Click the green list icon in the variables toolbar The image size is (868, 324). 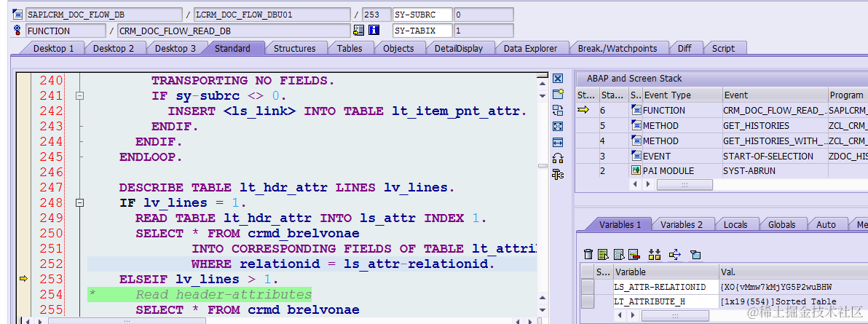click(x=604, y=254)
